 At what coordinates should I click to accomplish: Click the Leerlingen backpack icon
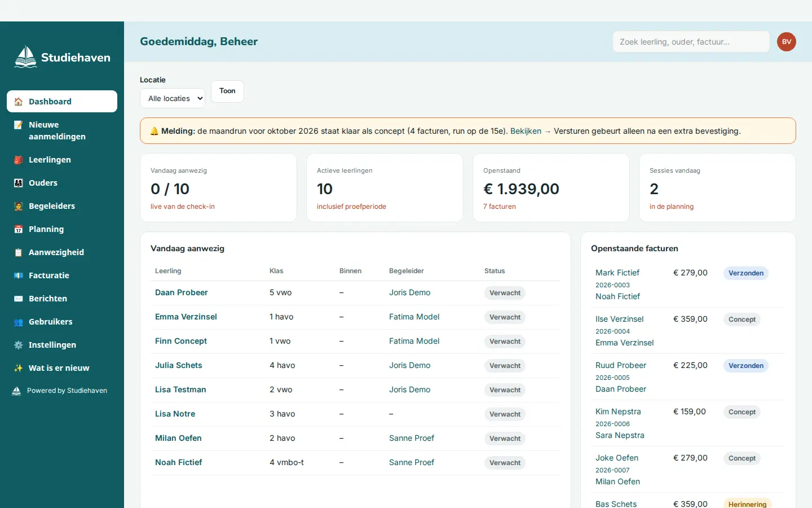(19, 160)
